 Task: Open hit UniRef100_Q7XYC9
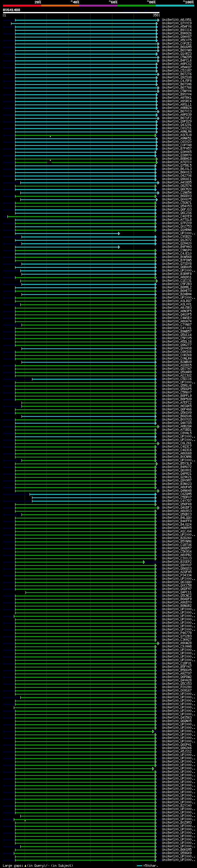tap(176, 23)
